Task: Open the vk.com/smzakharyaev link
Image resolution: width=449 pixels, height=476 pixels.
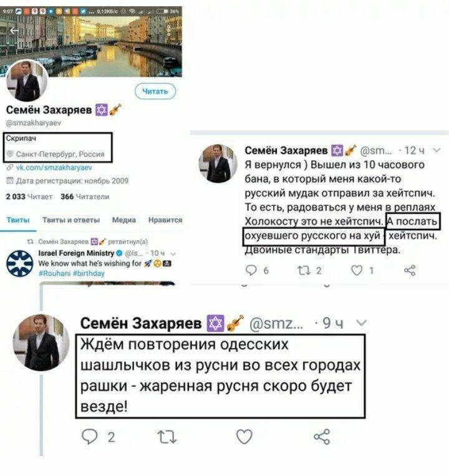Action: 54,167
